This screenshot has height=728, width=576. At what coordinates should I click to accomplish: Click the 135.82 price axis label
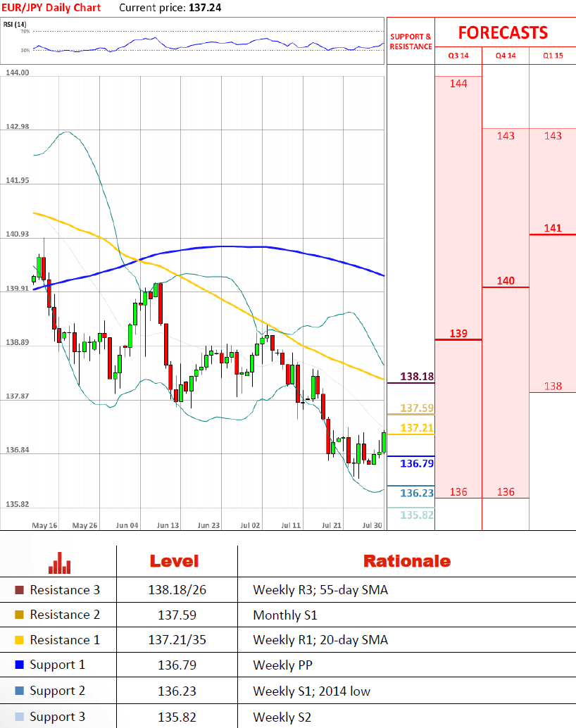coord(17,504)
